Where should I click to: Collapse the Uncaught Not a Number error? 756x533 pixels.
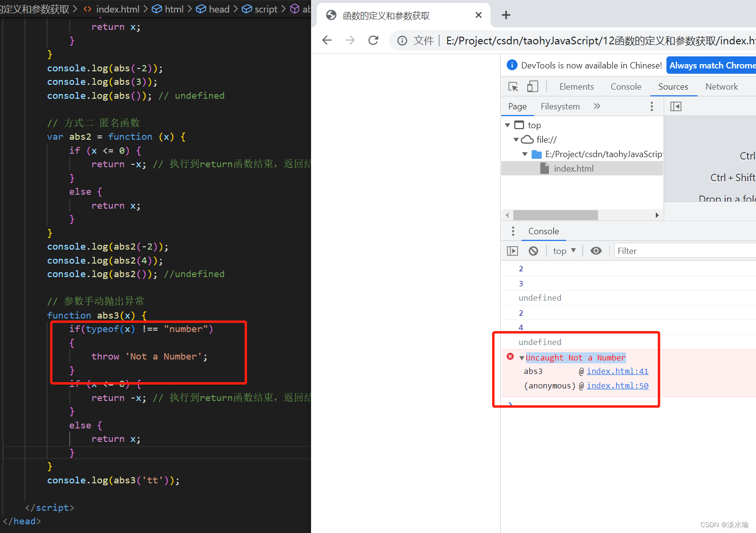pos(522,358)
